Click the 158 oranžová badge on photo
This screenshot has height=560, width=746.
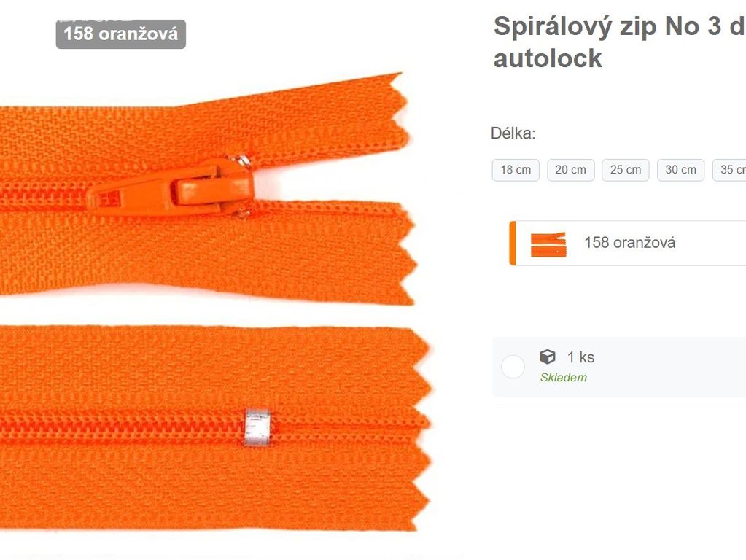(x=121, y=34)
